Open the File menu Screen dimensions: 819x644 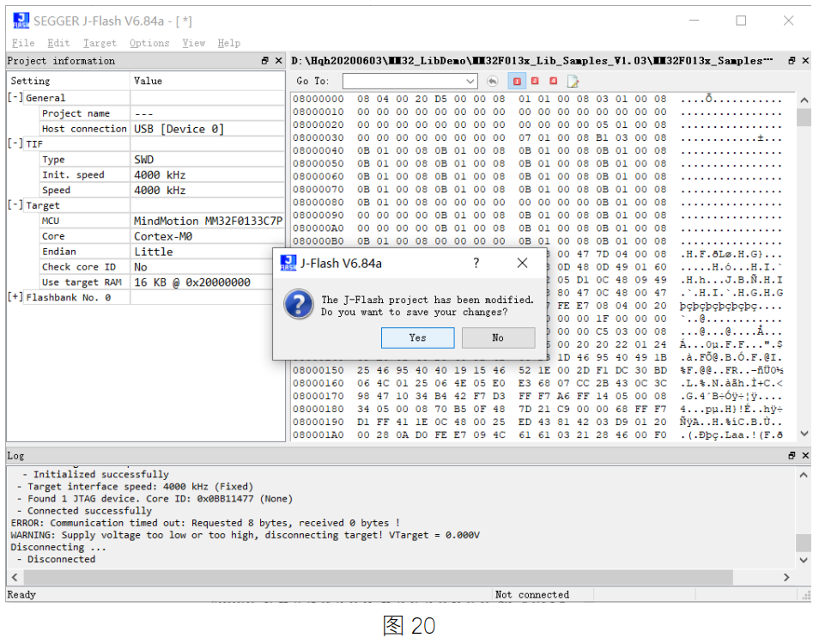23,43
